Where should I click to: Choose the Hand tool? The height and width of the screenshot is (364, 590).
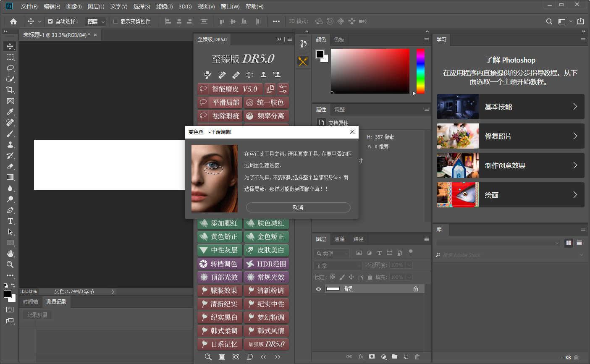(x=10, y=254)
